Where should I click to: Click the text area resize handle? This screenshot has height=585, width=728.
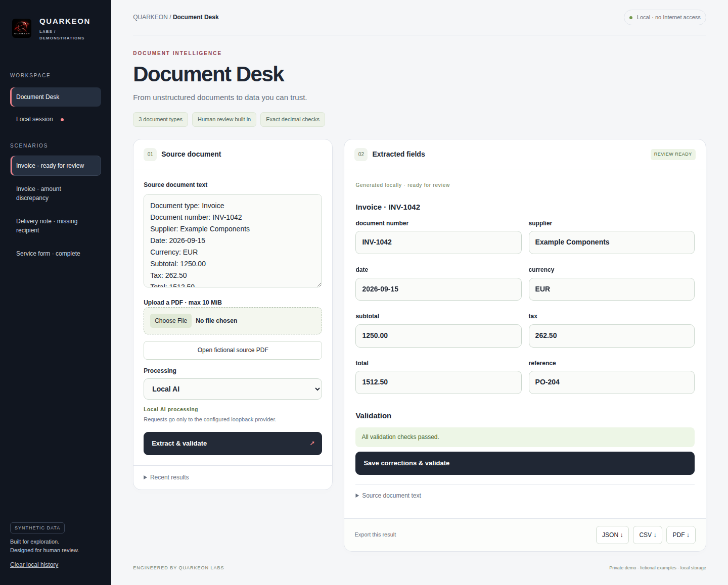[x=319, y=284]
